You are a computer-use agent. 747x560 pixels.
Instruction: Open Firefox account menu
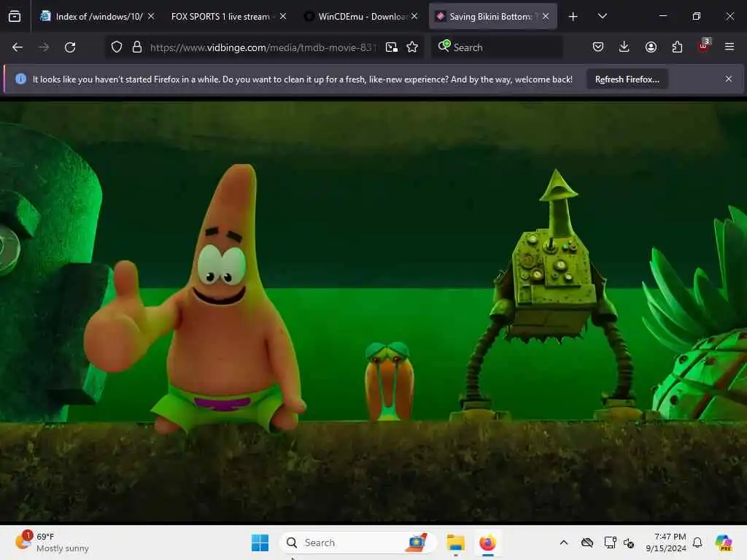pyautogui.click(x=651, y=47)
